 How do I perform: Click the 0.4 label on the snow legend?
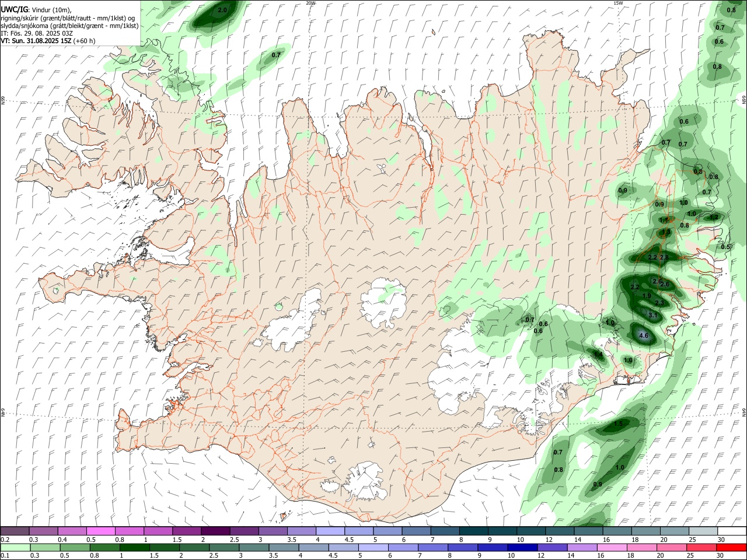(x=62, y=540)
